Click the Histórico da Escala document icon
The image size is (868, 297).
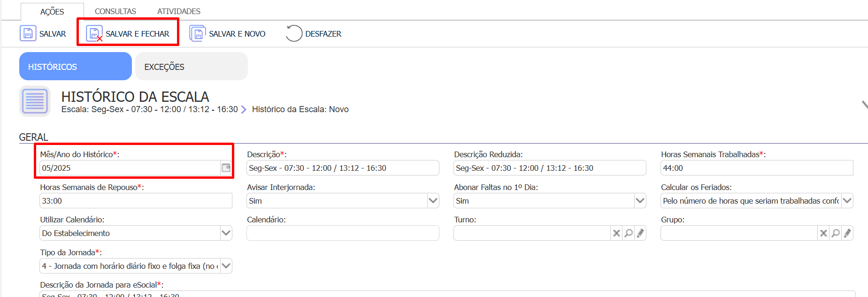tap(35, 101)
